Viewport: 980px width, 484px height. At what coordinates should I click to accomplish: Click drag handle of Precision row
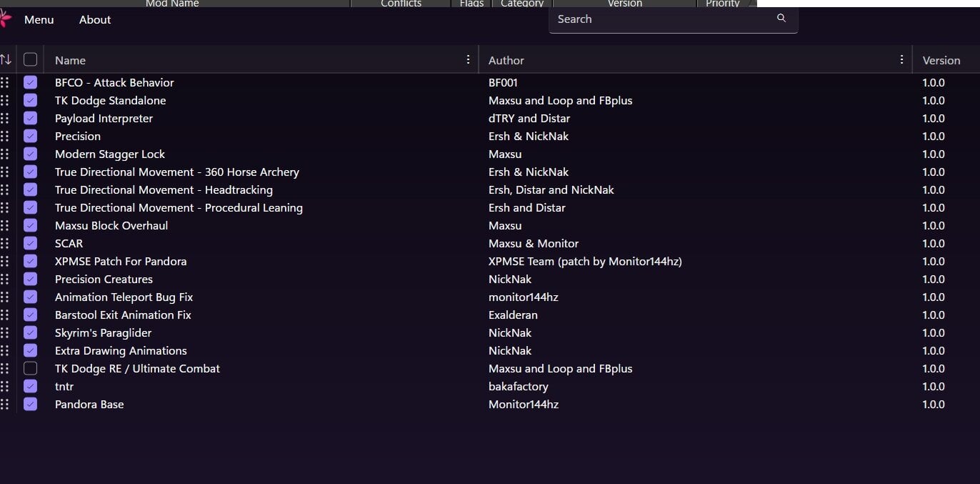(x=5, y=136)
